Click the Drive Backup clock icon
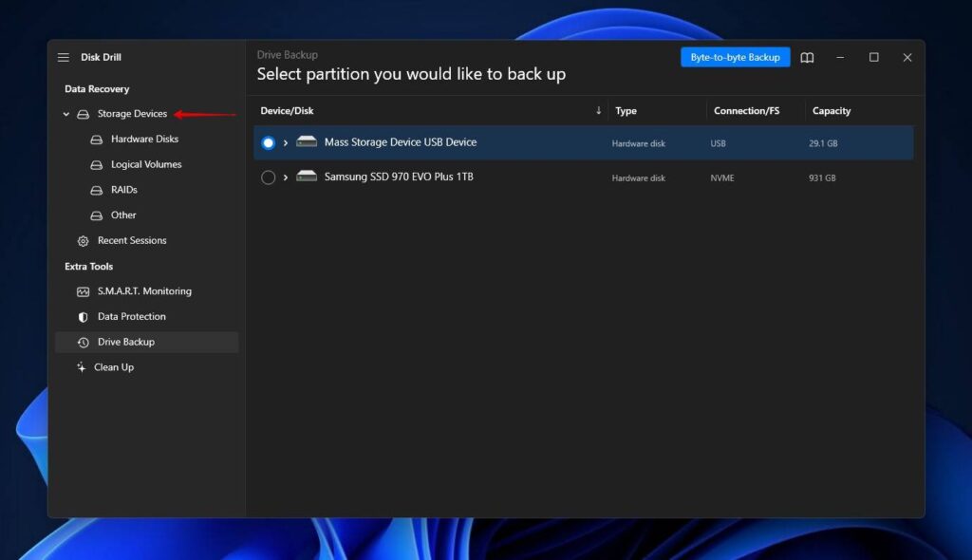 (x=83, y=342)
